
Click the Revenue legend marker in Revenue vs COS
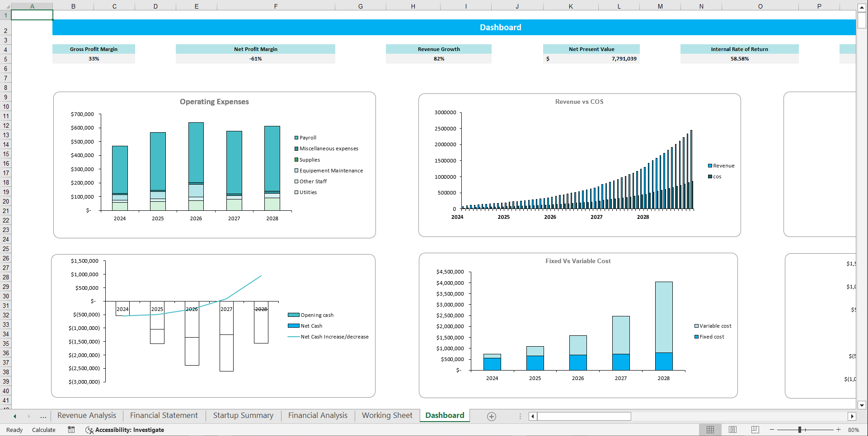click(709, 166)
